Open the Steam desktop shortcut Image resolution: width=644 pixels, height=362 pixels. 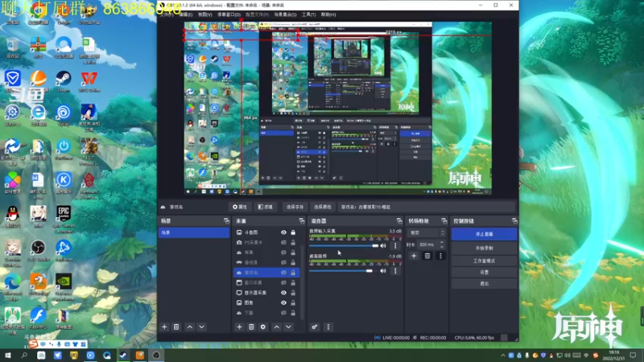coord(64,81)
